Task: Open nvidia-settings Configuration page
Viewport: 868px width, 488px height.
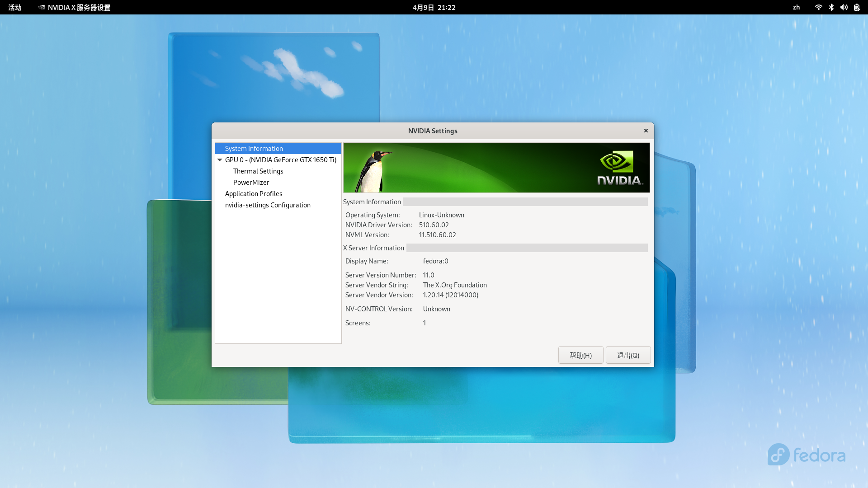Action: coord(268,205)
